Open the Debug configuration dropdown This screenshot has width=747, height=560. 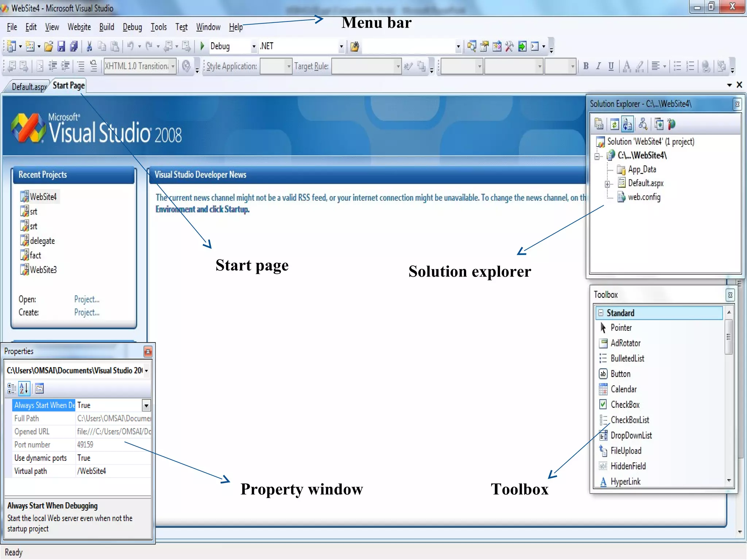tap(254, 47)
